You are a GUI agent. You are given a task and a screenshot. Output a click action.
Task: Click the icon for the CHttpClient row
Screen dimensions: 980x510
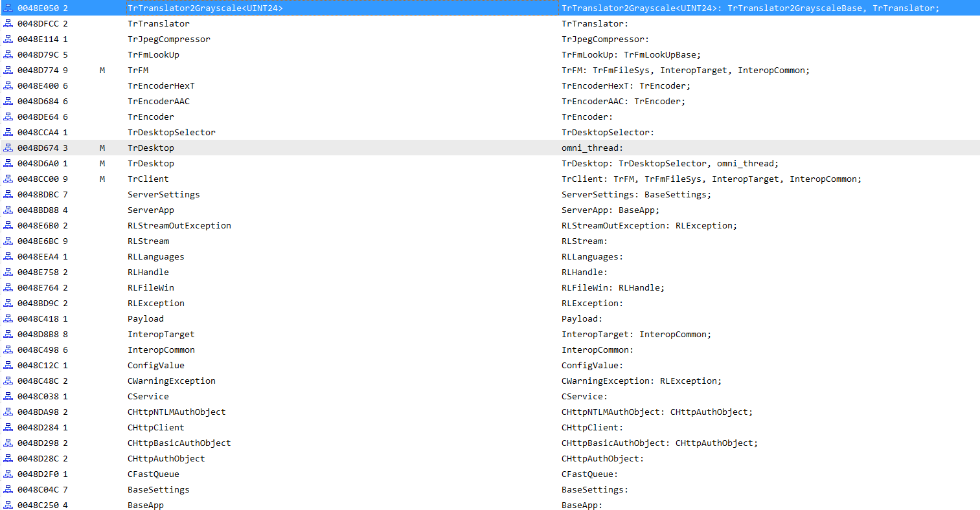click(8, 427)
